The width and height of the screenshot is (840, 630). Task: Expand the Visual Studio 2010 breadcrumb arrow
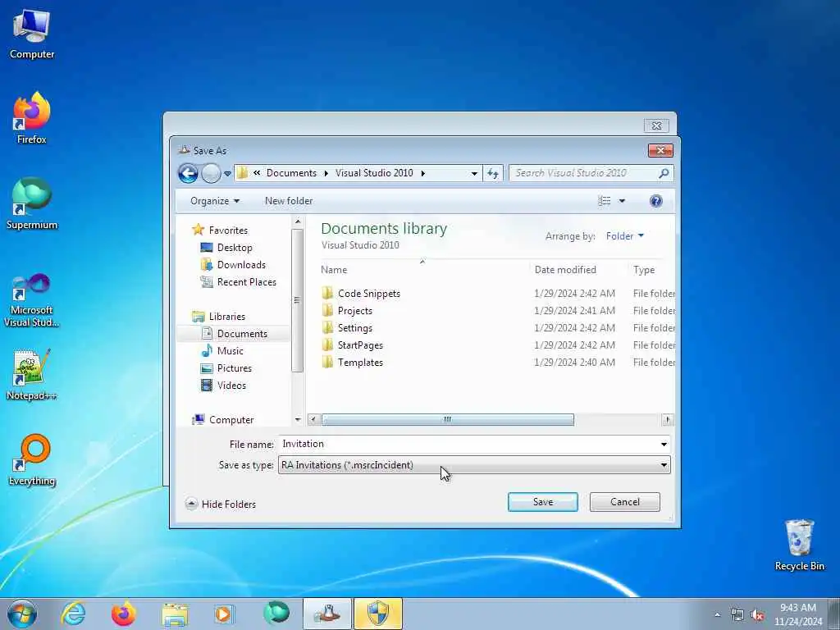422,173
